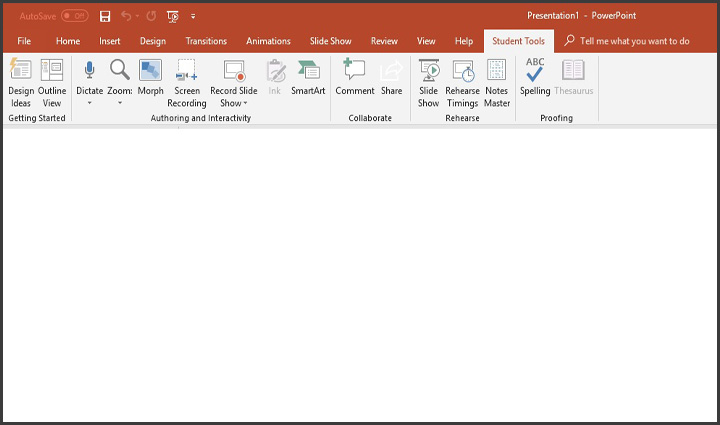
Task: Switch to the Animations tab
Action: (x=269, y=41)
